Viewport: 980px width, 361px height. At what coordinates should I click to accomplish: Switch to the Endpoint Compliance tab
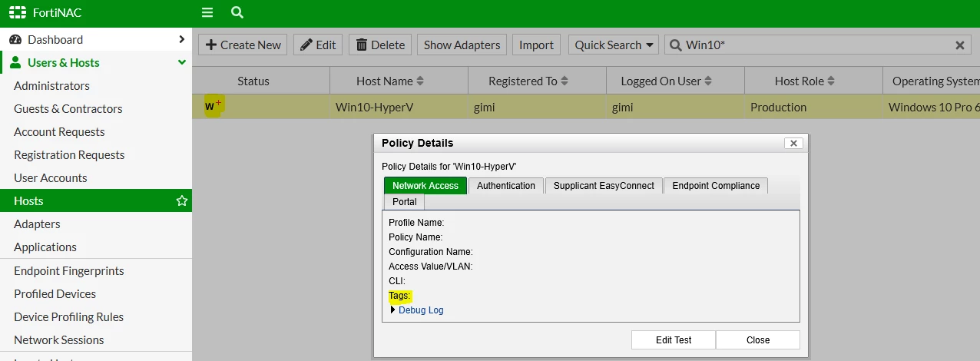tap(716, 185)
